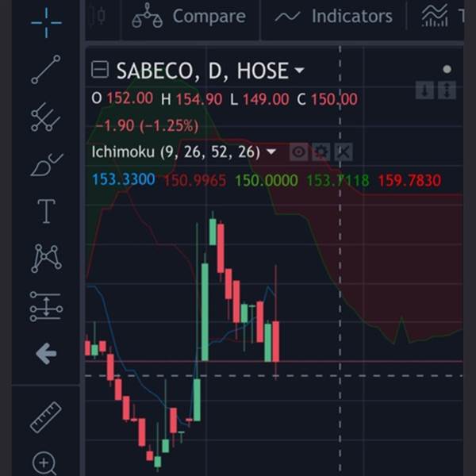
Task: Open the Indicators menu
Action: 333,16
